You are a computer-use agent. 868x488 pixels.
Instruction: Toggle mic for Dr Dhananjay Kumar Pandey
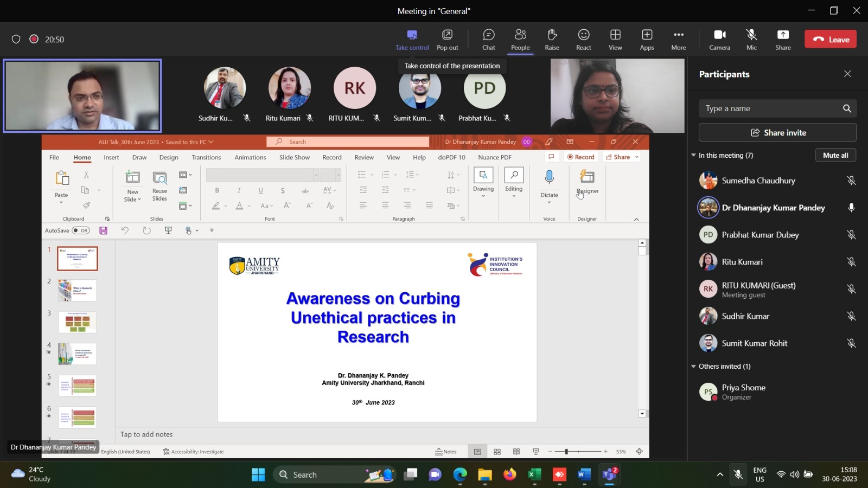click(851, 208)
